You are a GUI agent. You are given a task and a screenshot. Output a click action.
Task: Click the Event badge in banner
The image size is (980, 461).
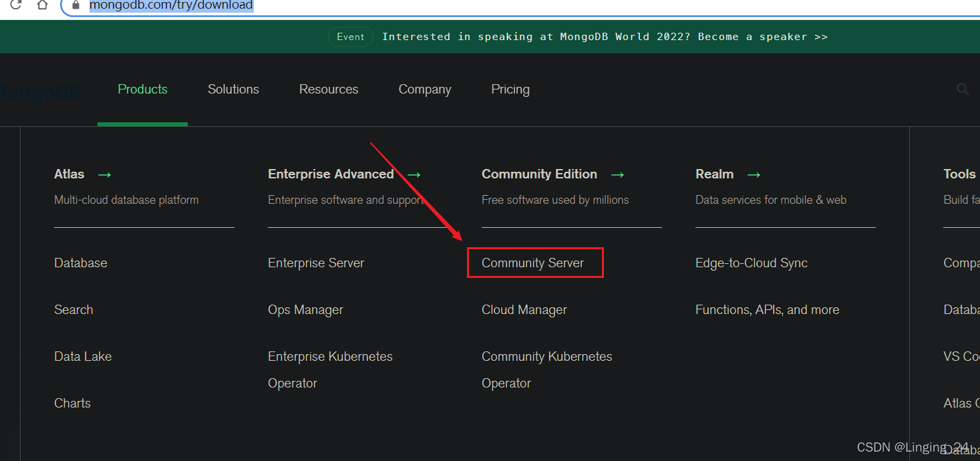coord(351,37)
